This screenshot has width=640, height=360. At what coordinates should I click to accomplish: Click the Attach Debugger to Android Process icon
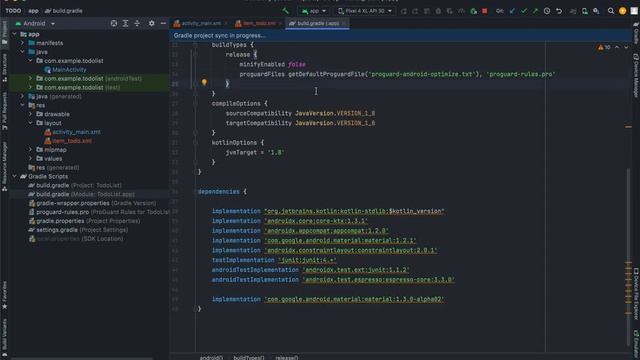473,11
